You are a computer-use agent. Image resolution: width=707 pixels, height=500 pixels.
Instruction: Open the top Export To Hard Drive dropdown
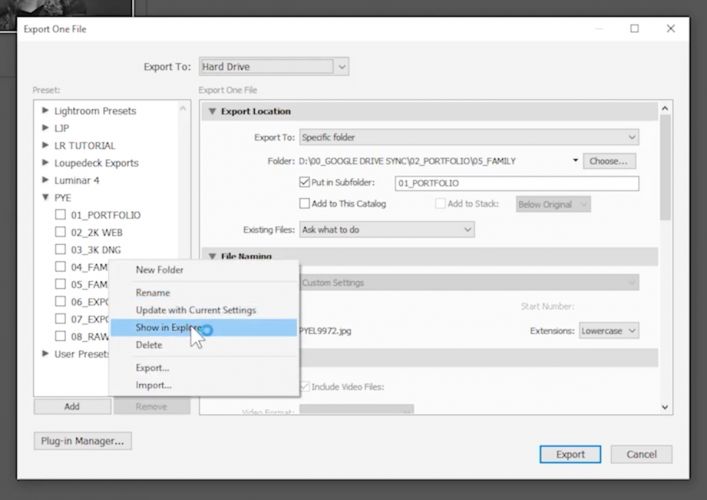274,67
